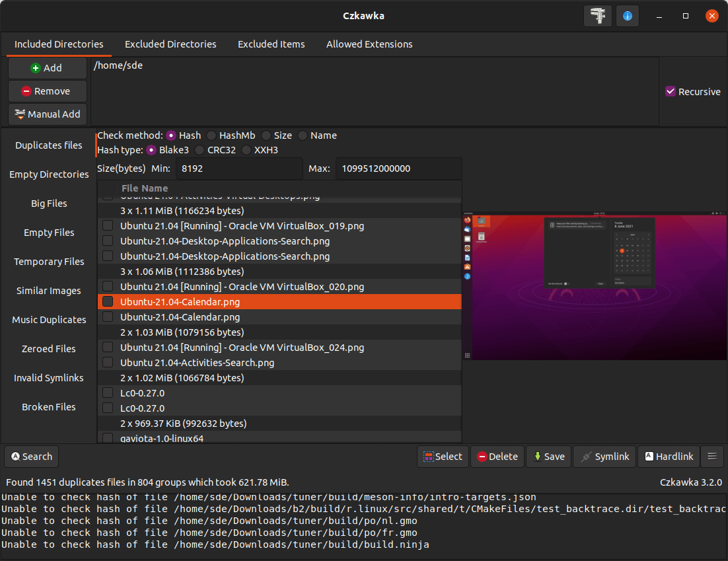Click the Hardlink button
The height and width of the screenshot is (561, 728).
669,457
